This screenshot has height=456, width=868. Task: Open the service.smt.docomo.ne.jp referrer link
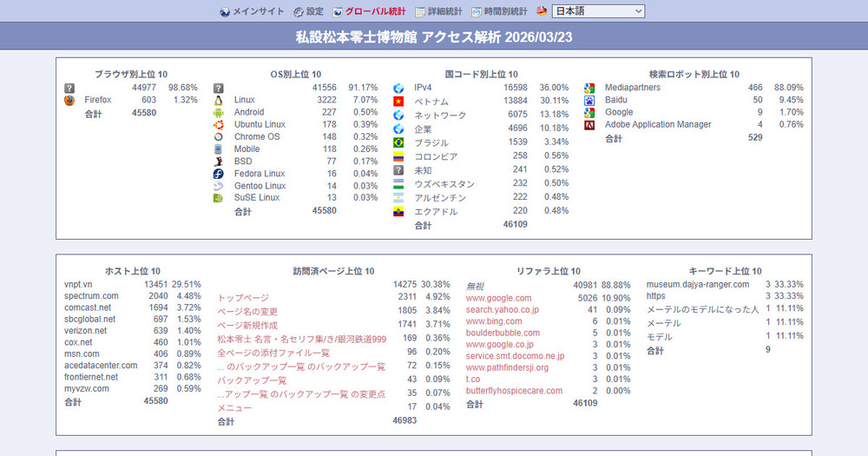515,356
